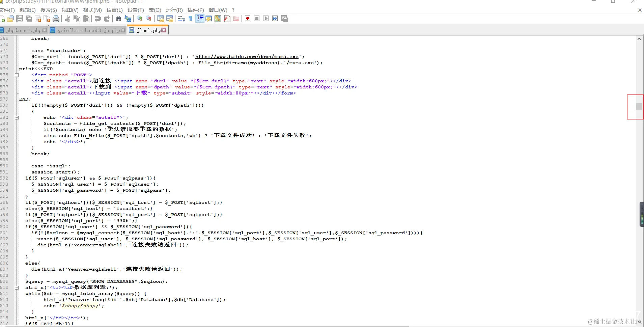Zoom out of the editor text

tap(148, 19)
